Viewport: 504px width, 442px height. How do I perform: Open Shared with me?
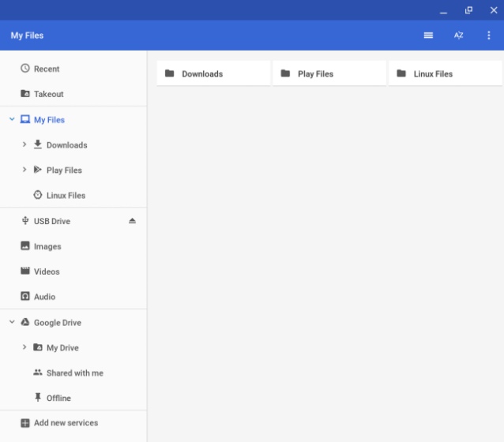point(73,373)
